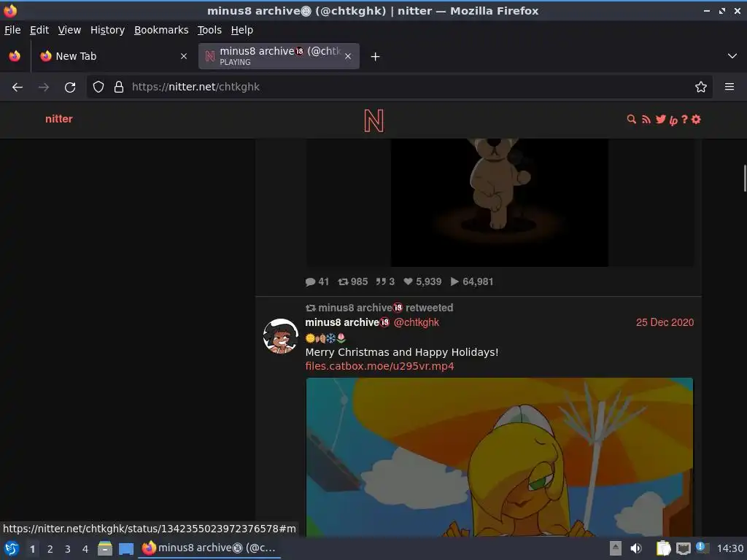Close the New Tab tab

coord(184,56)
